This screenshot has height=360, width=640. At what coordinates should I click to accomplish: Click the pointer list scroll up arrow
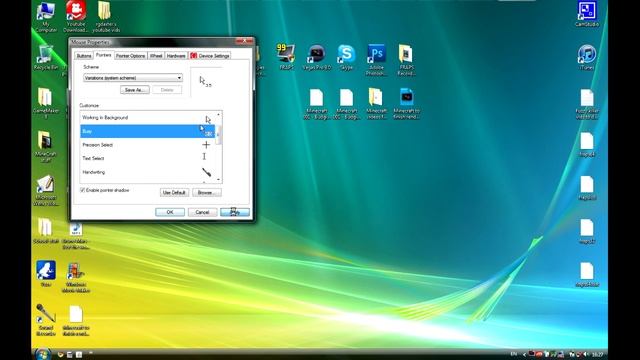coord(219,114)
